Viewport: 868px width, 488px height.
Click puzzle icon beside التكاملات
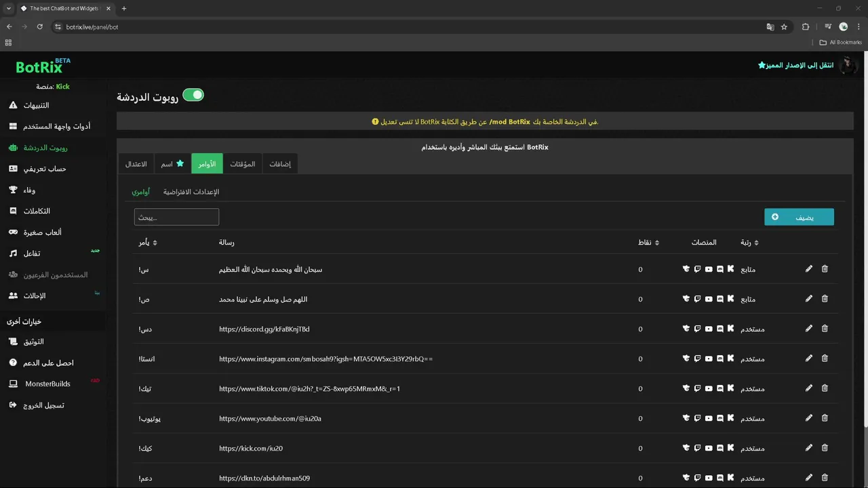(13, 211)
